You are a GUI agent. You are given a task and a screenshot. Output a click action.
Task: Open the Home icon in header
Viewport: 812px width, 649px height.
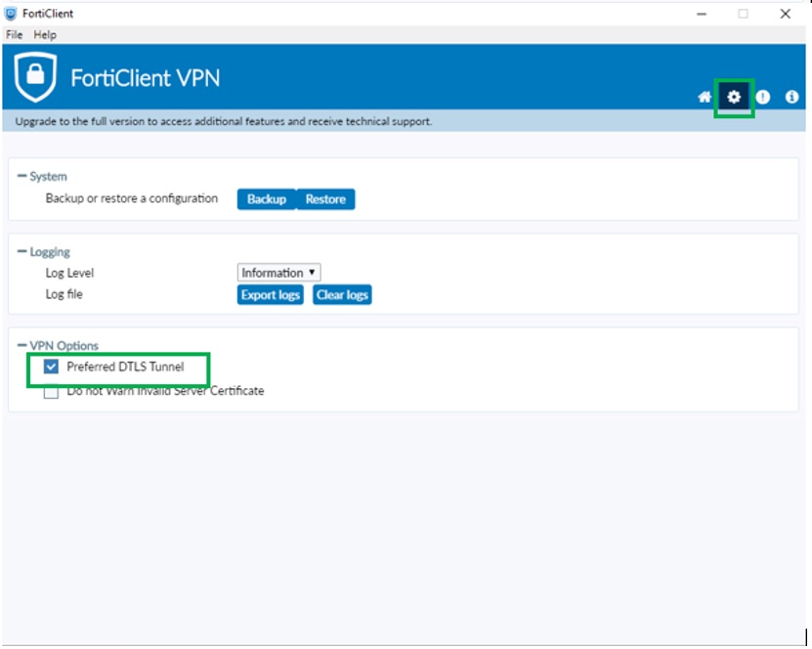[x=705, y=97]
